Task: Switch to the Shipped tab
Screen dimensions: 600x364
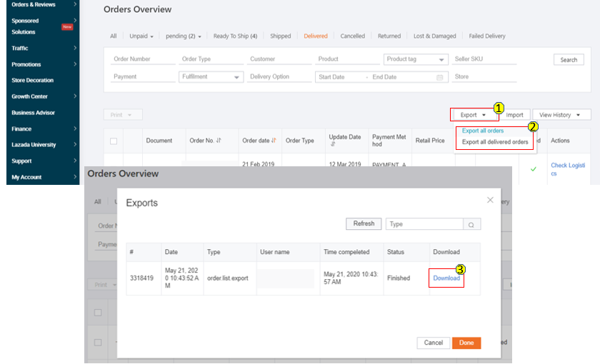Action: coord(281,36)
